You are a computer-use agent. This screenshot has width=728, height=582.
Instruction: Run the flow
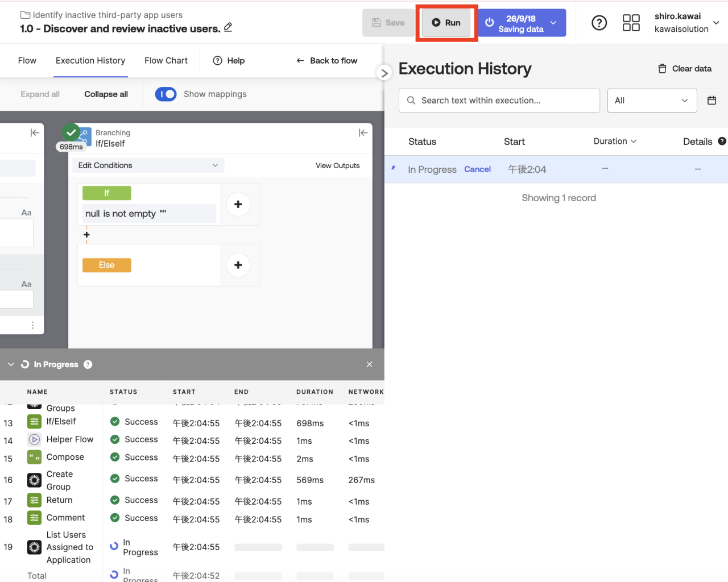pos(446,23)
